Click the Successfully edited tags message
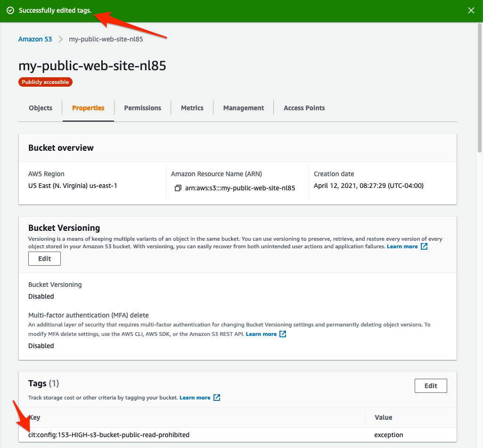 coord(55,10)
